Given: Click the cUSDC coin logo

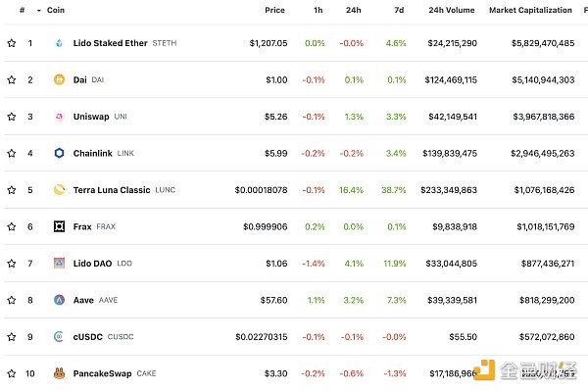Looking at the screenshot, I should [x=59, y=337].
